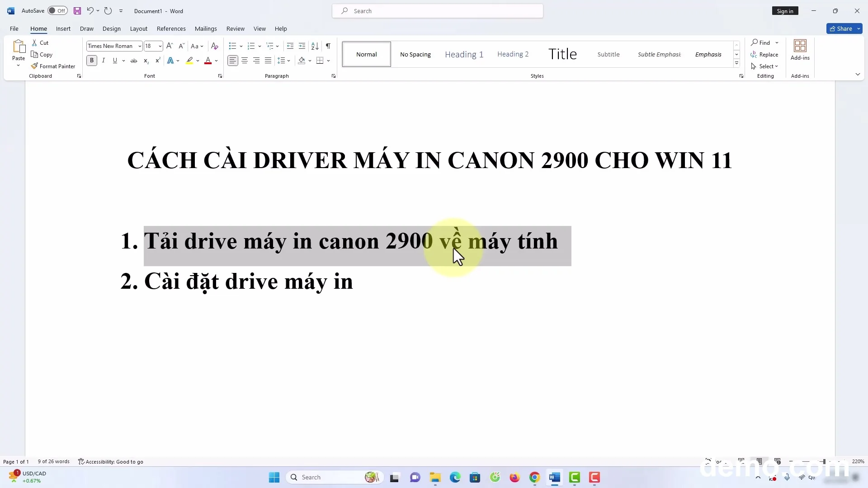Click the Paste clipboard icon
868x488 pixels.
[19, 47]
